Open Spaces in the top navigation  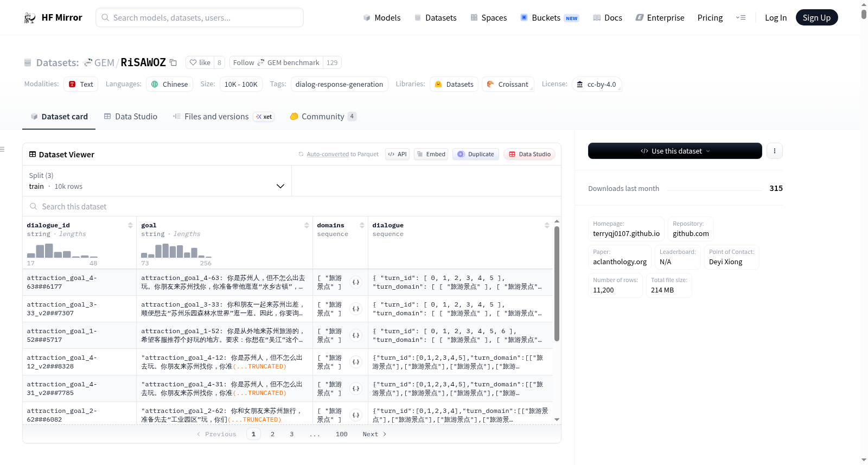(x=488, y=17)
